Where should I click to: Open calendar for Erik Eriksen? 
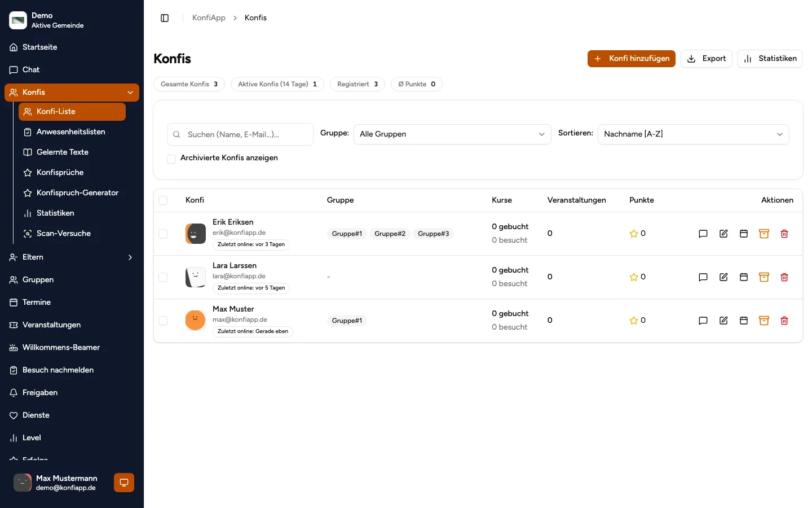744,234
